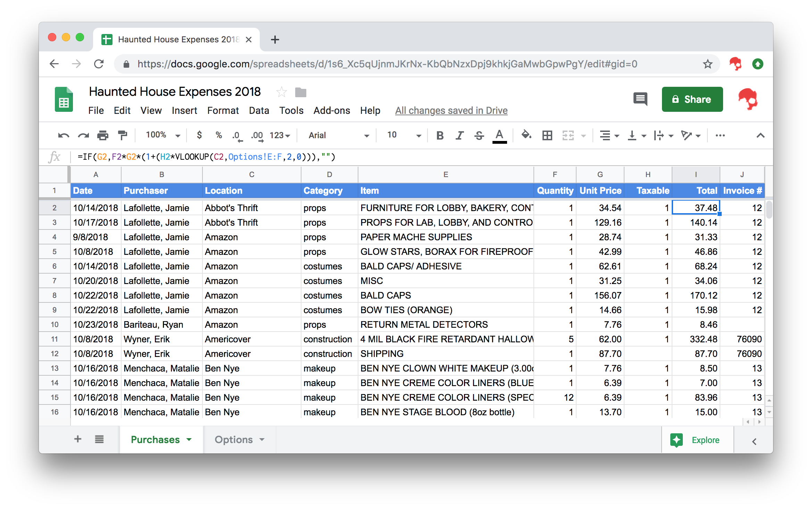
Task: Select column I header
Action: tap(696, 174)
